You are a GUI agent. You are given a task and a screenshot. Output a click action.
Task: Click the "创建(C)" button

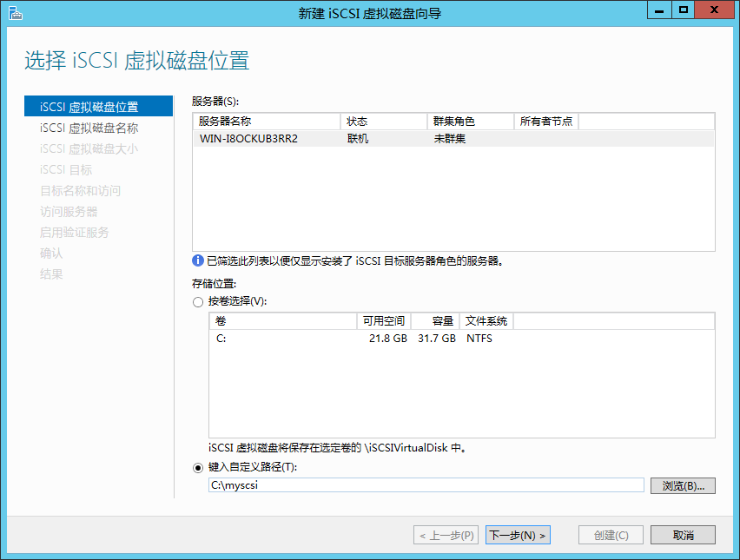[x=611, y=535]
